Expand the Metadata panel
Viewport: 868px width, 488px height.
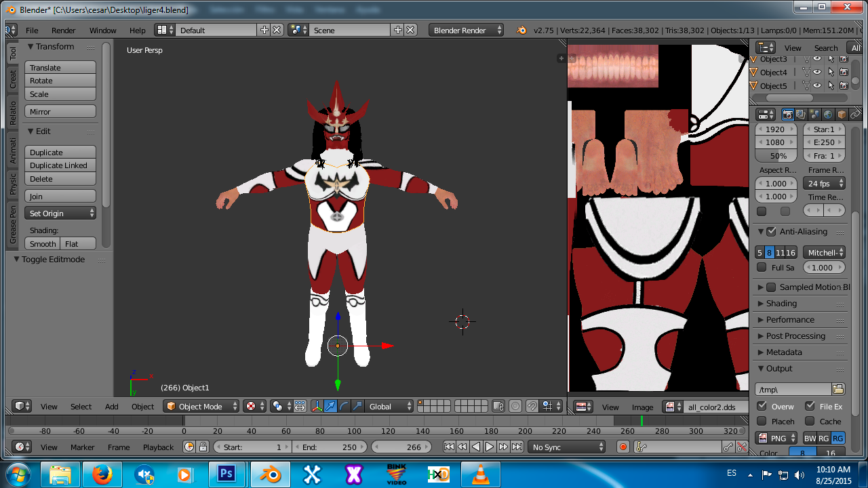click(784, 352)
